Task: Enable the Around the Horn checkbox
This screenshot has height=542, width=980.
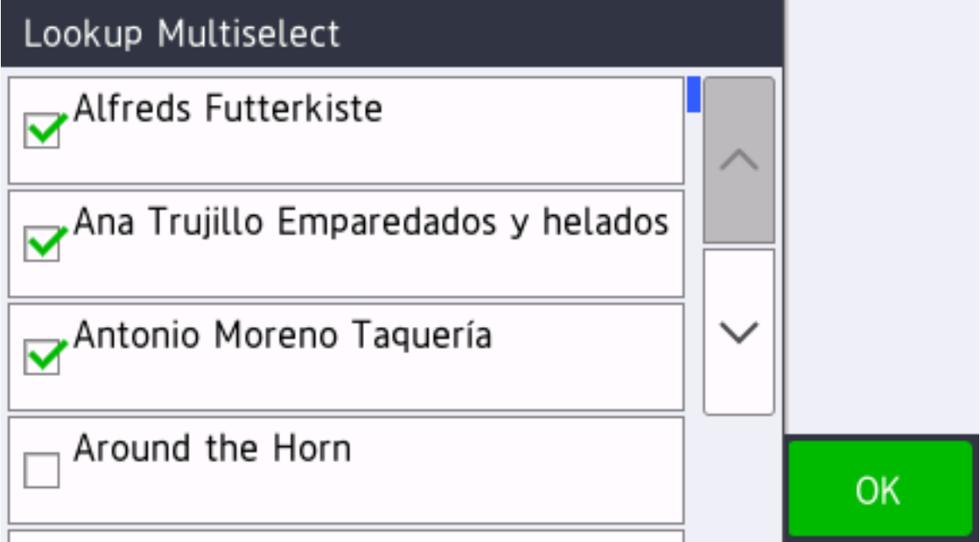Action: coord(42,471)
